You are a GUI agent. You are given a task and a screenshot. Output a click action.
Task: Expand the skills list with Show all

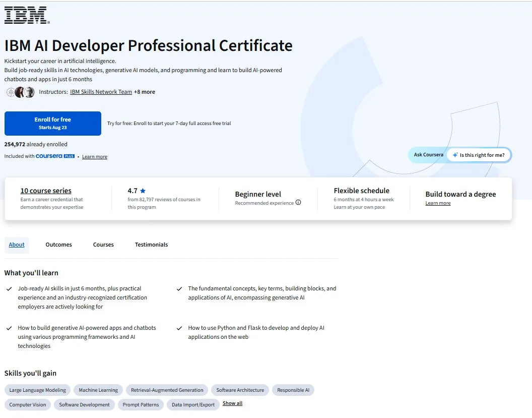232,403
